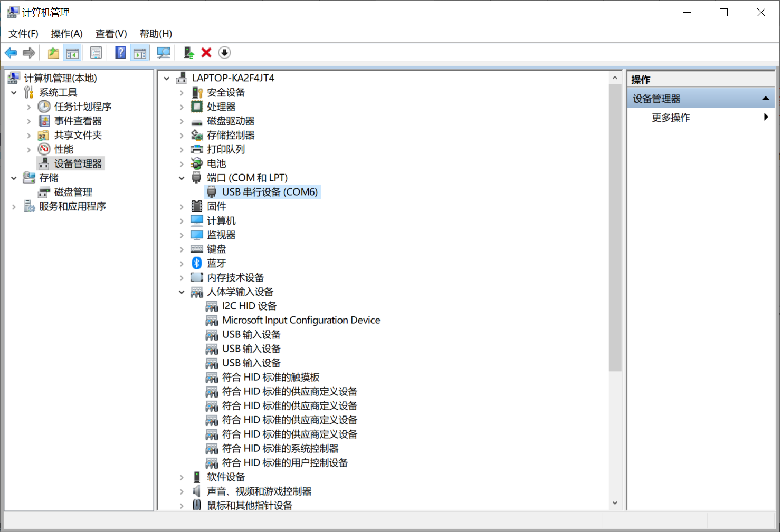Expand the 软件设备 category
The width and height of the screenshot is (780, 532).
[182, 477]
